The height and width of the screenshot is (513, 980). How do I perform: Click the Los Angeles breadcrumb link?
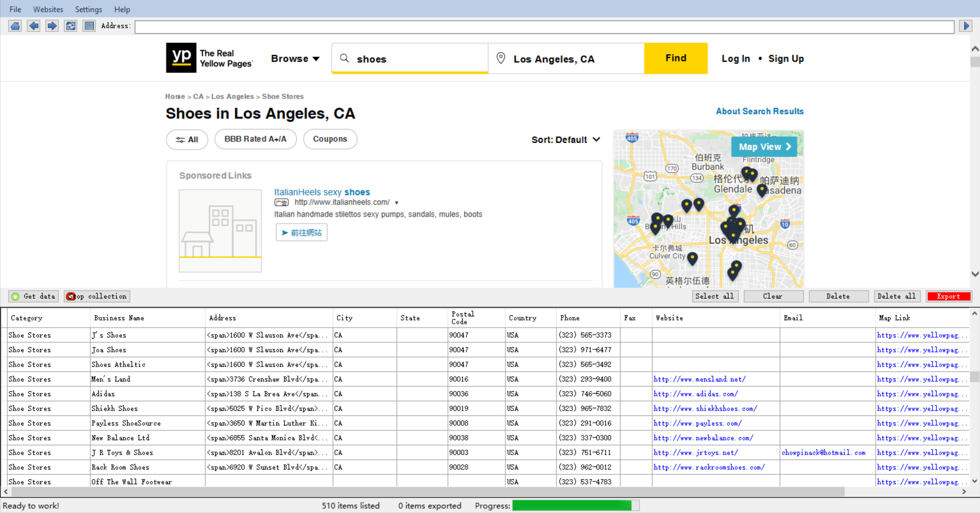click(x=232, y=96)
